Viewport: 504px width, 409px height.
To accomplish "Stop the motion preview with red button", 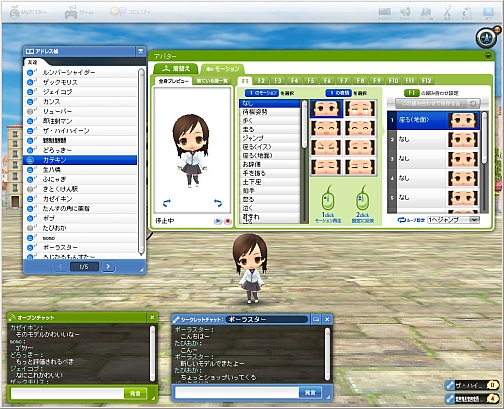I will (228, 221).
